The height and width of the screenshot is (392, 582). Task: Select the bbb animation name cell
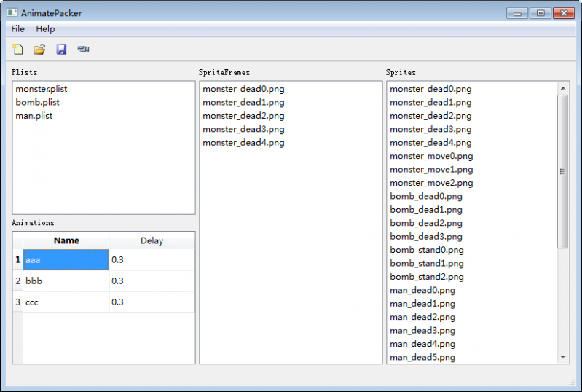pyautogui.click(x=66, y=281)
